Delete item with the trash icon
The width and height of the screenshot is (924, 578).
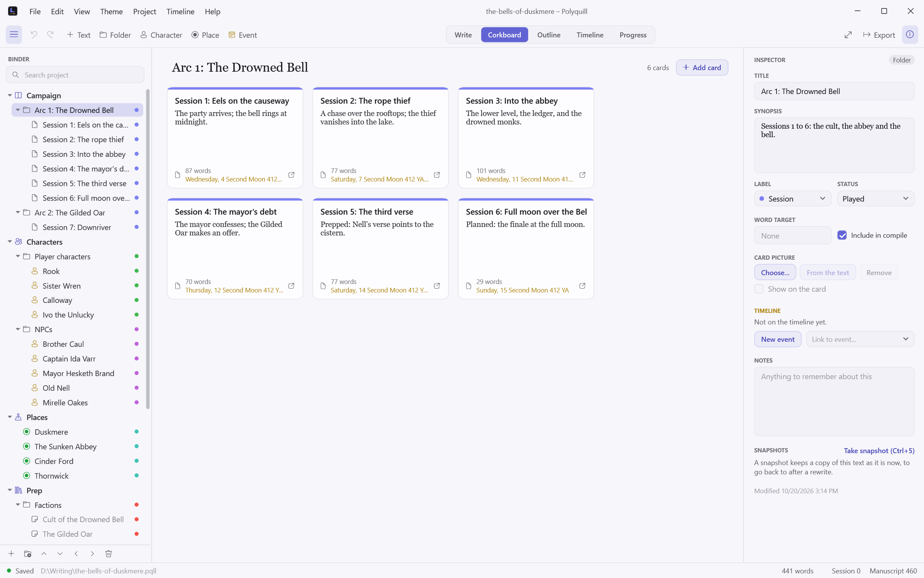point(109,554)
